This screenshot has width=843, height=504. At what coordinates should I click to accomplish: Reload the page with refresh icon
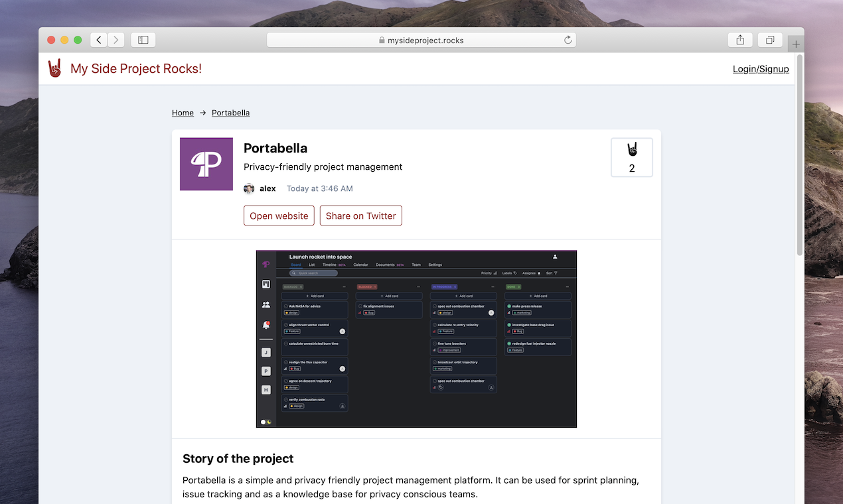(x=568, y=40)
